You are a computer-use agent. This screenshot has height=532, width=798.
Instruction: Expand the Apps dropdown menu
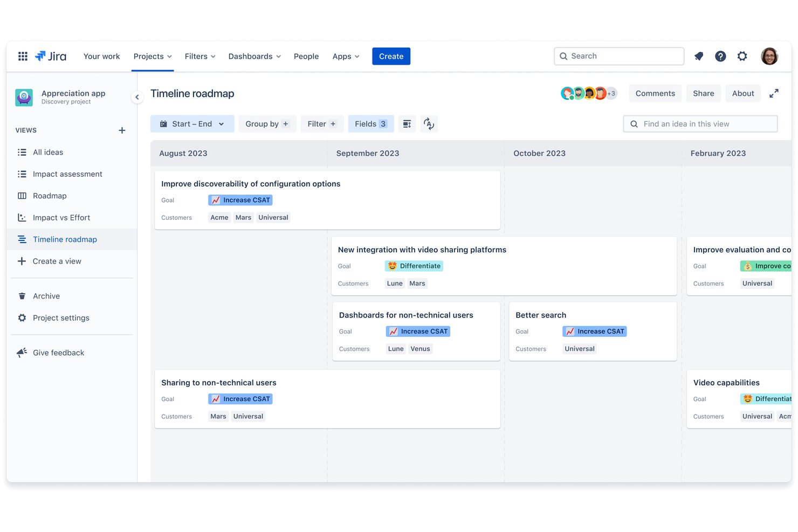pos(346,56)
